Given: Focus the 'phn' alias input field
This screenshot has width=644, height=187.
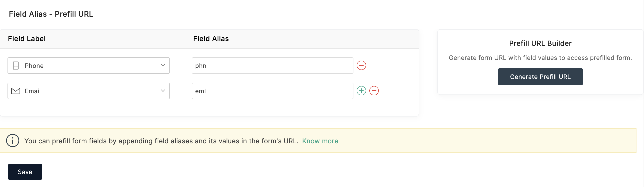Looking at the screenshot, I should 272,66.
